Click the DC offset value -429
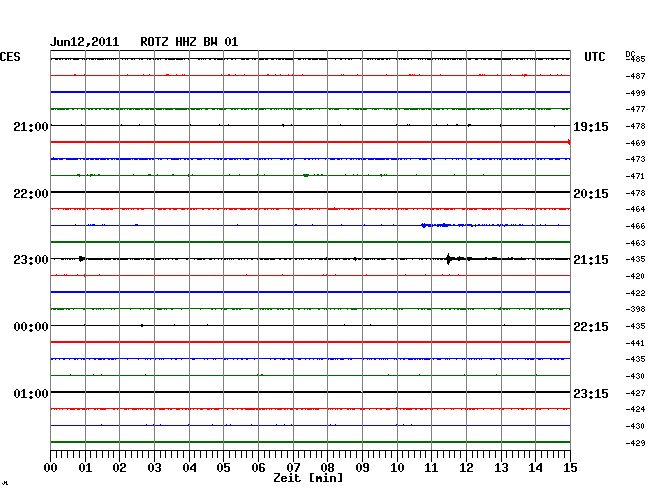The height and width of the screenshot is (494, 650). point(635,443)
